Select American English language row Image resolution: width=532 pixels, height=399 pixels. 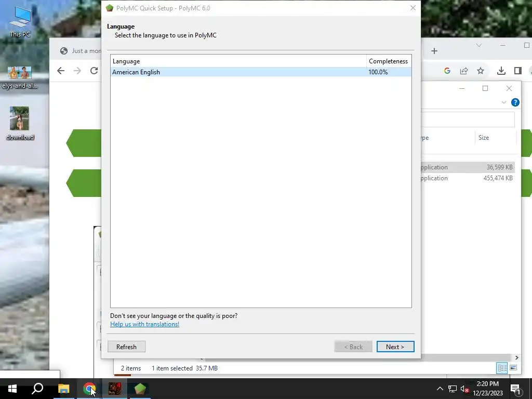[261, 72]
